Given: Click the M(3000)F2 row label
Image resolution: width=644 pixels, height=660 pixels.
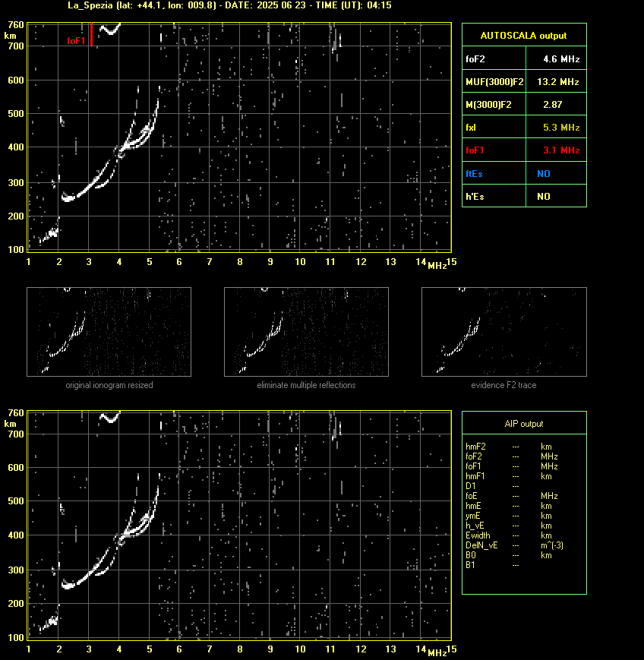Looking at the screenshot, I should coord(488,104).
